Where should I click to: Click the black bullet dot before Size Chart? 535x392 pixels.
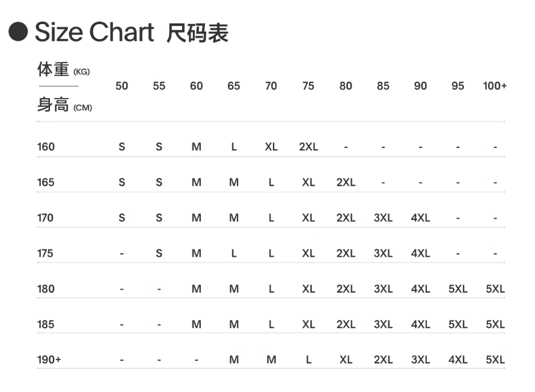(19, 32)
